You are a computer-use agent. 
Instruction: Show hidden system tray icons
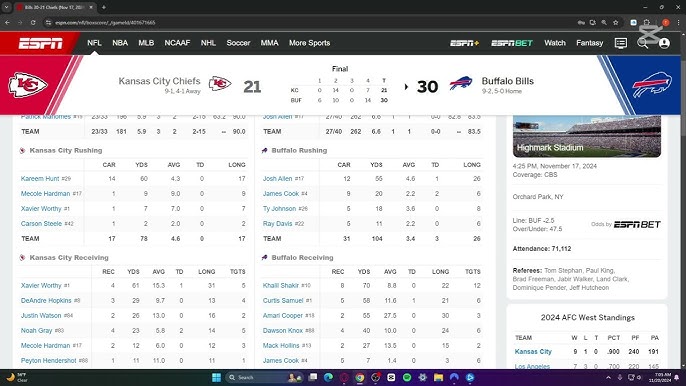tap(608, 377)
